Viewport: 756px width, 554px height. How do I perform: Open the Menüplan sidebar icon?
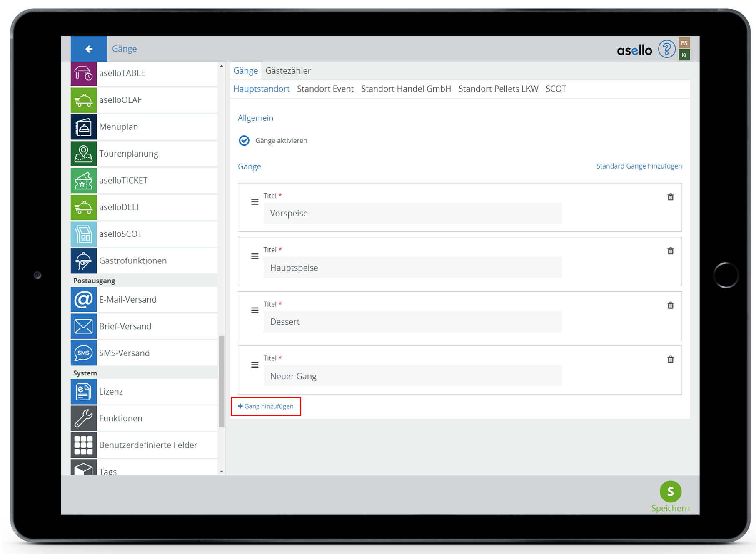(x=83, y=127)
